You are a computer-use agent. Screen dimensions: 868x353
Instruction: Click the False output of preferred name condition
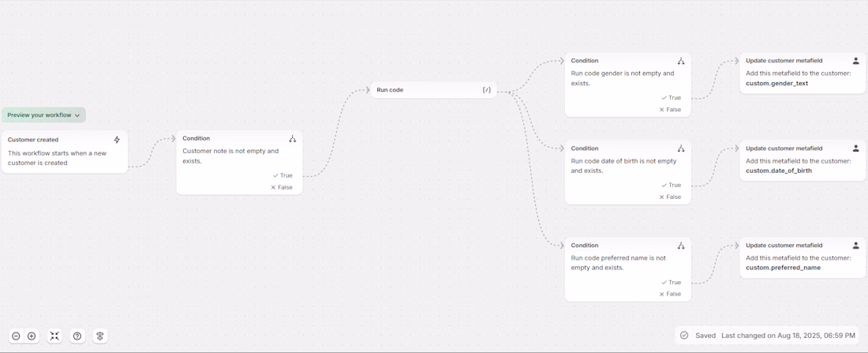(670, 294)
